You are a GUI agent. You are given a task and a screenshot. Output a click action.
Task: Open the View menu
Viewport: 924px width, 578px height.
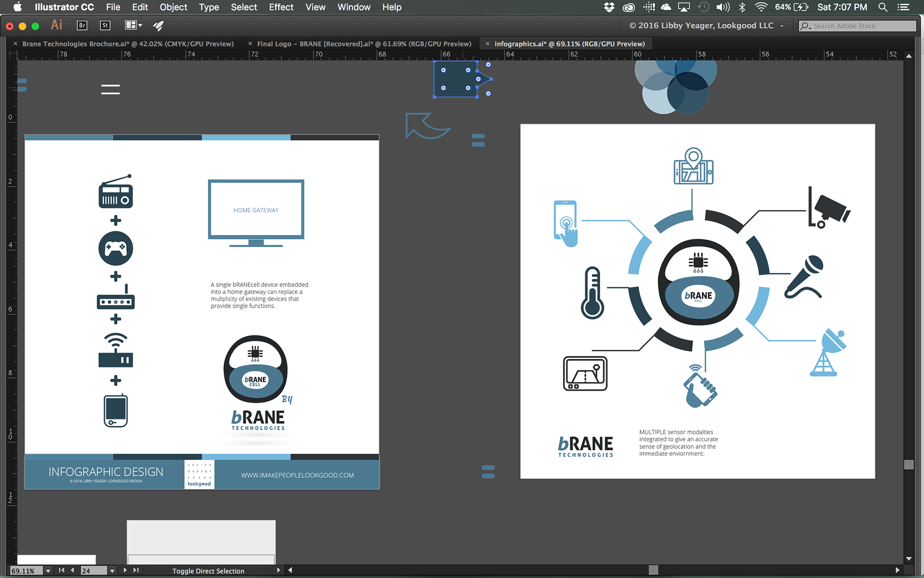[315, 7]
